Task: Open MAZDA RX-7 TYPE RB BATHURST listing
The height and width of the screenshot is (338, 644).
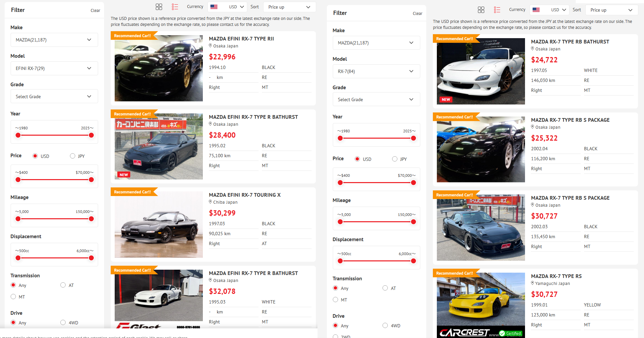Action: (570, 41)
